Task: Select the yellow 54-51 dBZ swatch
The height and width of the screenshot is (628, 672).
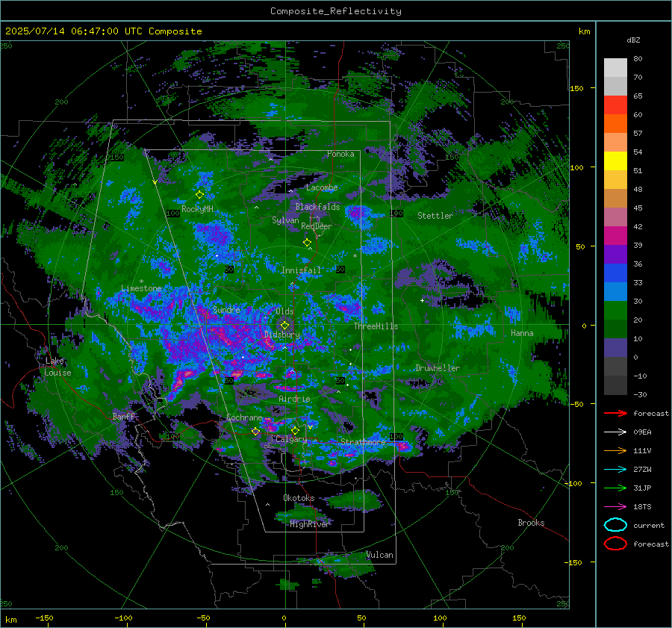Action: (x=615, y=161)
